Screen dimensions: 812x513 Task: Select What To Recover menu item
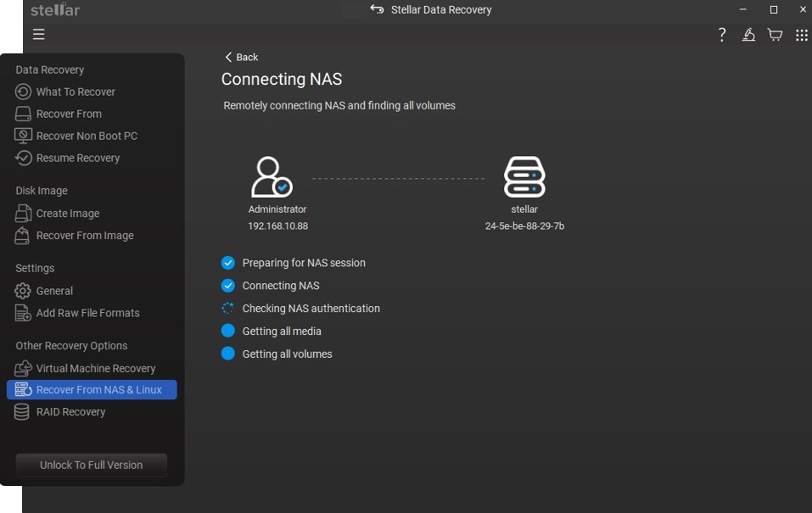click(x=76, y=92)
